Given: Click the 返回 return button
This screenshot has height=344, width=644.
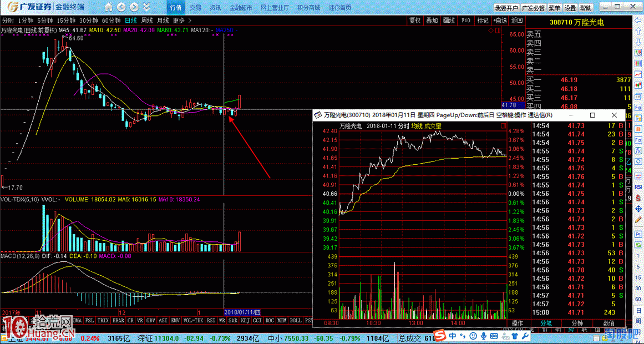Looking at the screenshot, I should pos(517,20).
